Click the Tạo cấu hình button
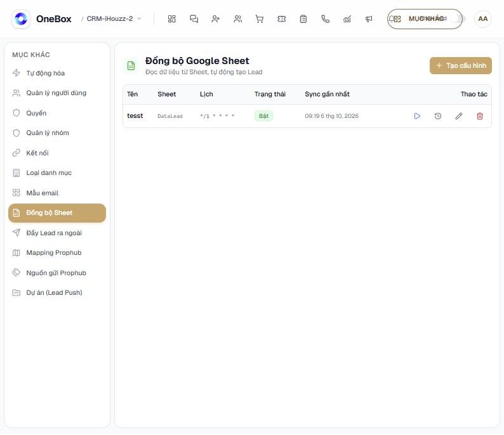 tap(461, 65)
